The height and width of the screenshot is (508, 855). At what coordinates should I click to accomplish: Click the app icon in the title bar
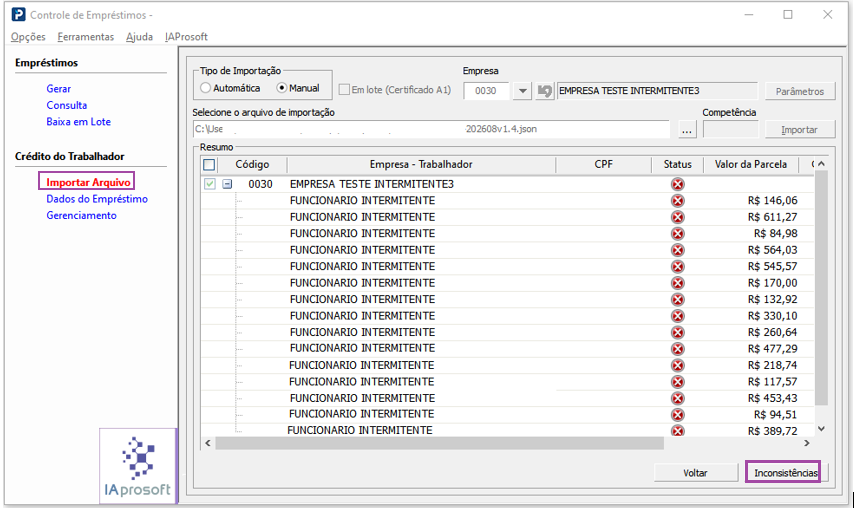coord(19,14)
